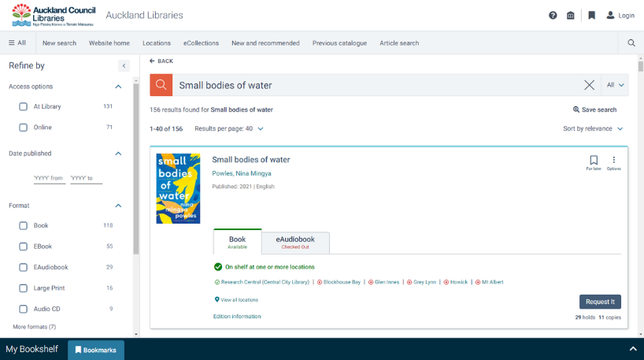Open eCollections menu item
The width and height of the screenshot is (644, 360).
[201, 43]
